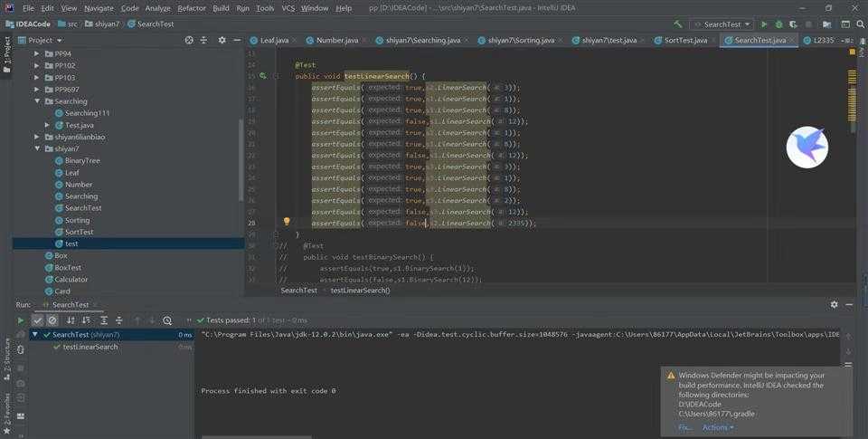Run with coverage from the top toolbar
The height and width of the screenshot is (439, 868).
coord(793,24)
